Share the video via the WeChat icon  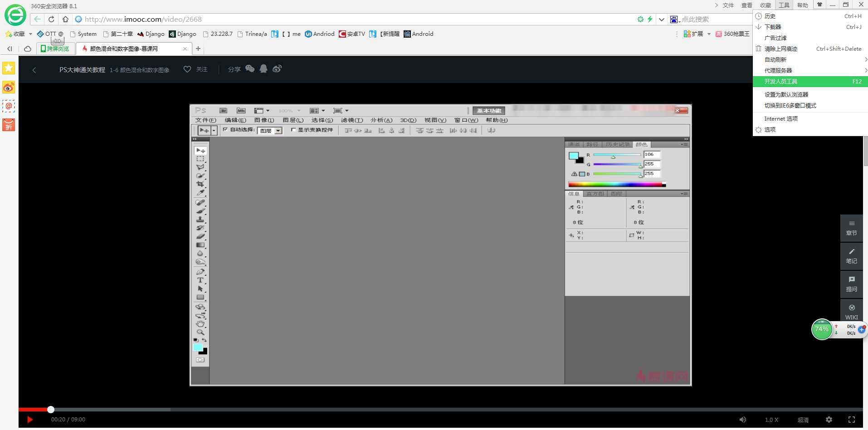click(x=250, y=68)
